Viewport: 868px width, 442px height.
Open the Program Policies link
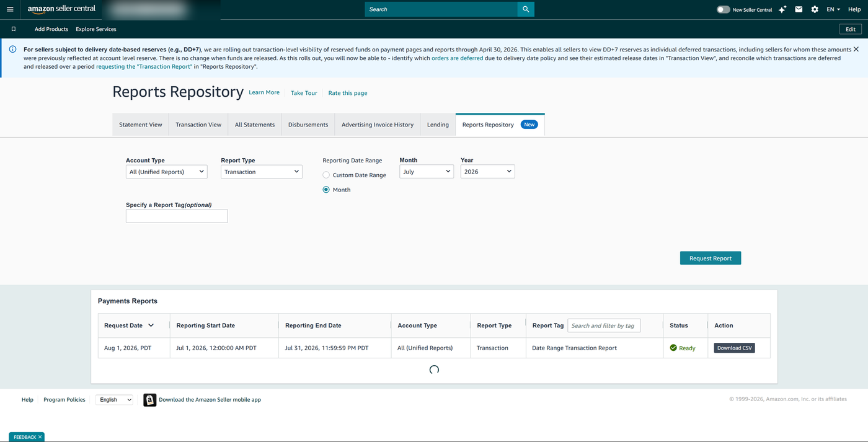(64, 400)
